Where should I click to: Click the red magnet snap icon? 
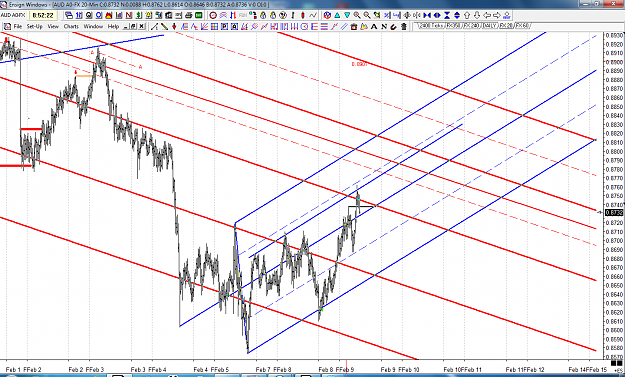[393, 26]
